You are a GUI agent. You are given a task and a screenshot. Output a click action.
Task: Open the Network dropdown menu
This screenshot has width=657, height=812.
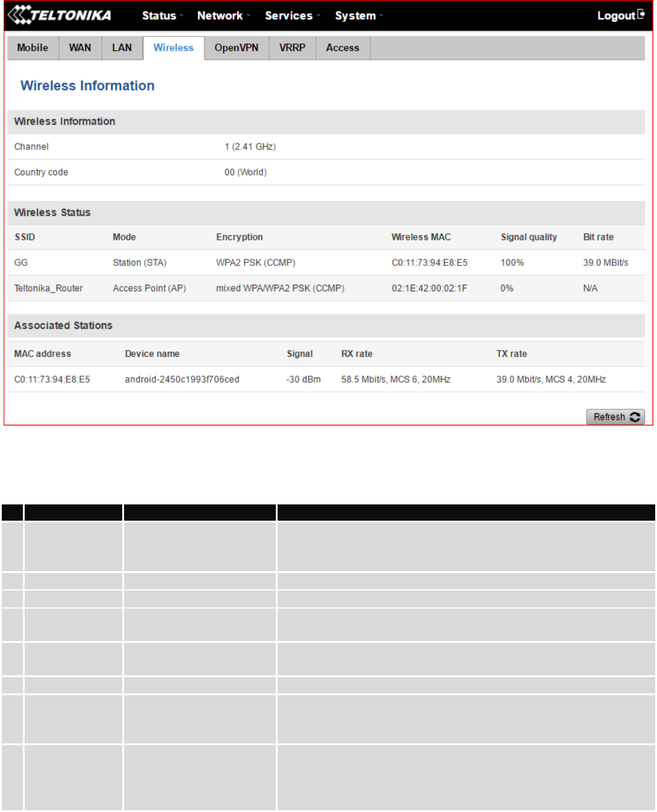point(223,16)
